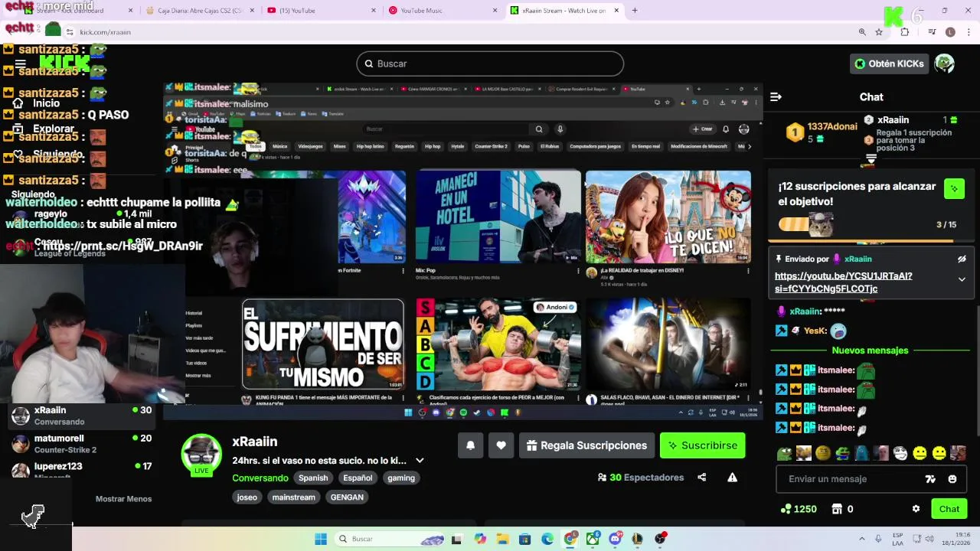This screenshot has height=551, width=980.
Task: Click the mainstream tag
Action: pyautogui.click(x=294, y=497)
